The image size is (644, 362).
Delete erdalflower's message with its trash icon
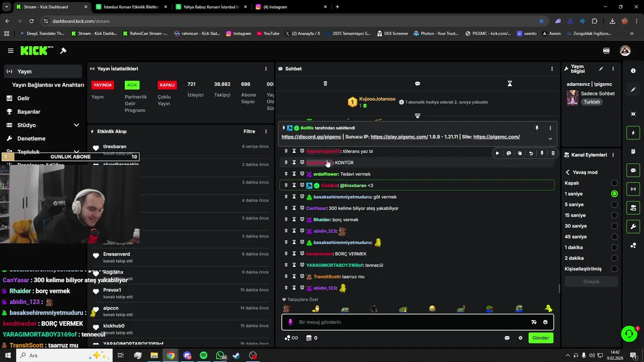click(x=286, y=174)
